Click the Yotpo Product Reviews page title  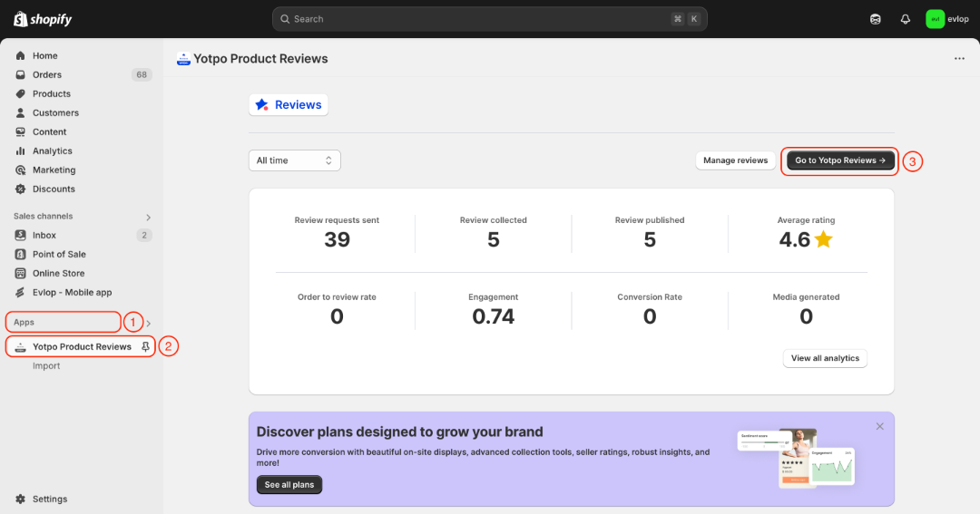(x=260, y=59)
